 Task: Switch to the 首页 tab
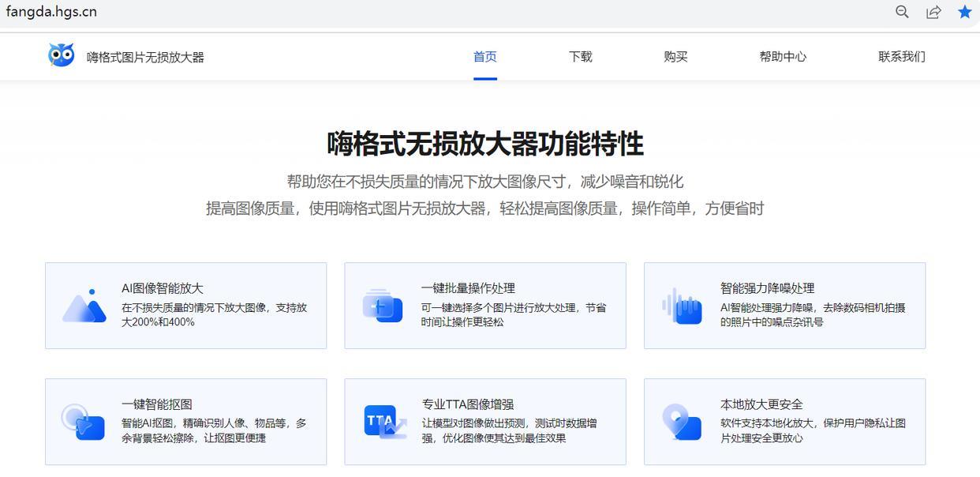485,57
